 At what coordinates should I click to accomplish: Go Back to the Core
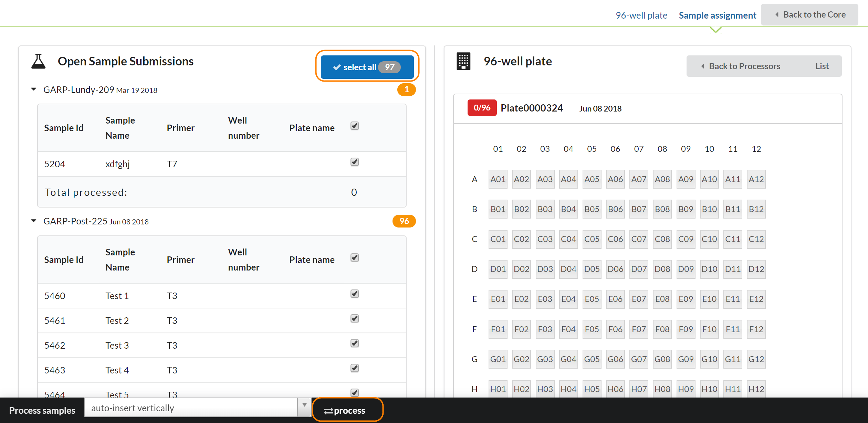click(x=809, y=14)
